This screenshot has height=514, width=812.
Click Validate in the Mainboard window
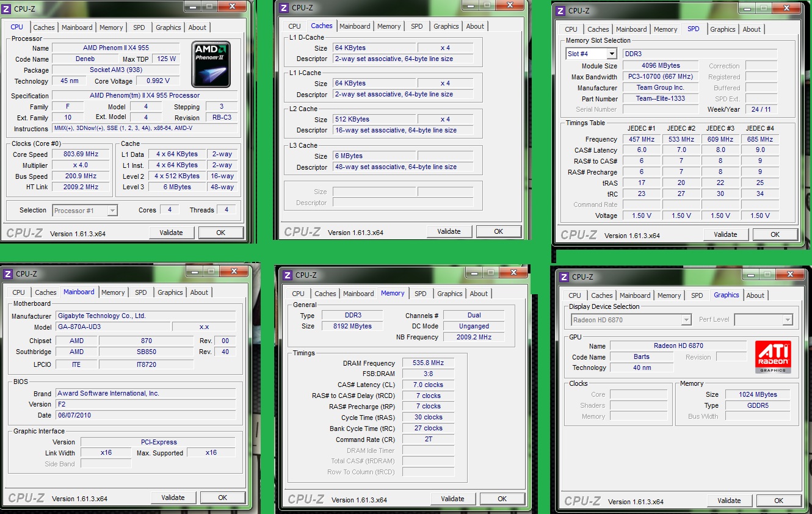click(x=173, y=498)
